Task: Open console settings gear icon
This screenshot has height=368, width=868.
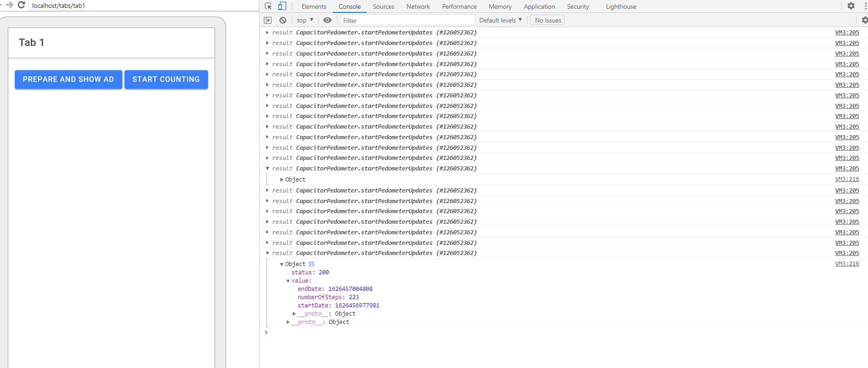Action: click(x=864, y=20)
